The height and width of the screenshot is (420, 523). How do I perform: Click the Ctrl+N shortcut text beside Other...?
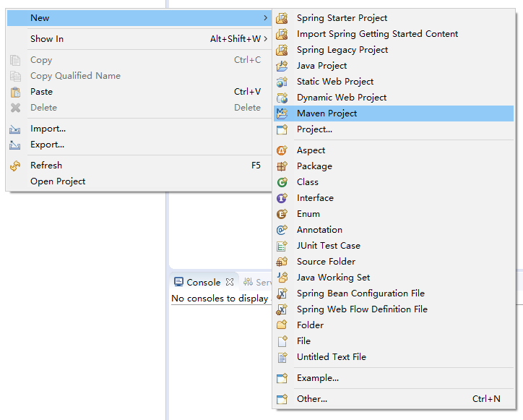(486, 399)
